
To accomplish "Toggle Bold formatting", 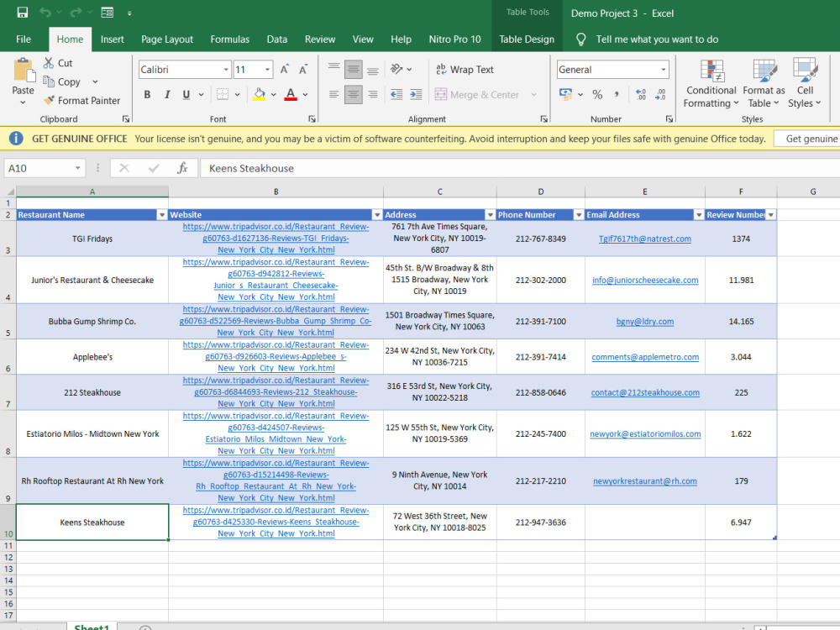I will (147, 94).
